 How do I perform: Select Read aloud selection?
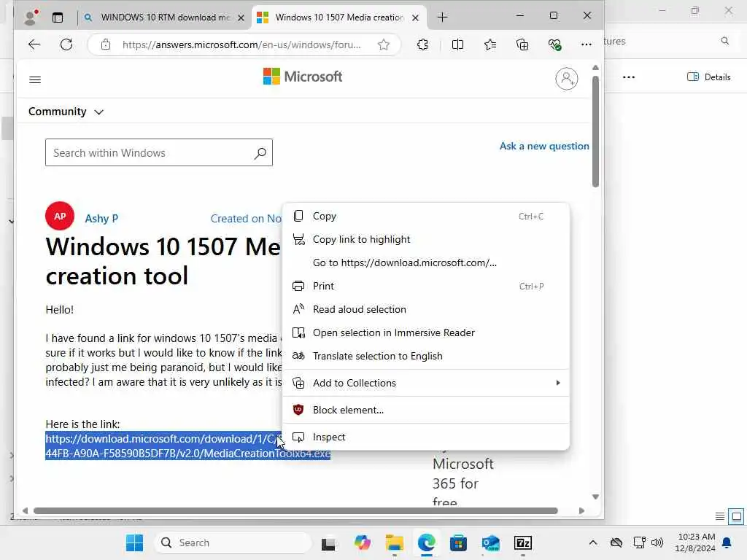tap(426, 309)
